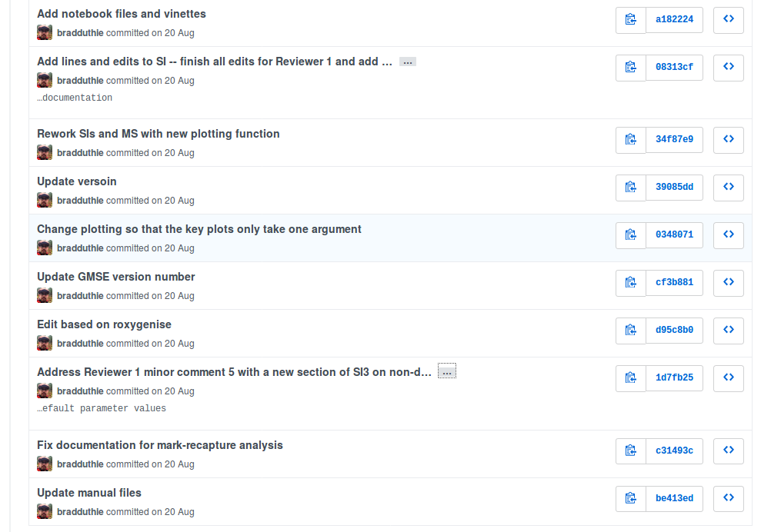
Task: Click the browse code icon beside 0348071
Action: click(x=728, y=234)
